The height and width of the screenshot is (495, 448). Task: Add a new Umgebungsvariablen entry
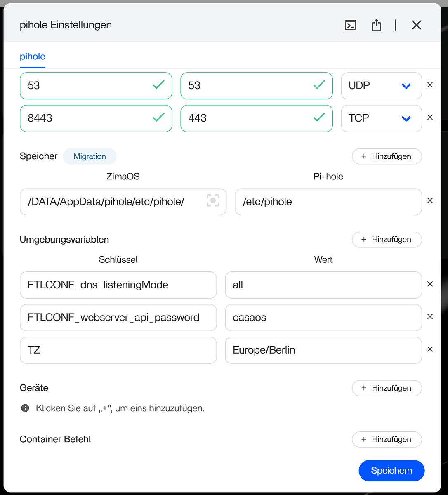tap(387, 240)
